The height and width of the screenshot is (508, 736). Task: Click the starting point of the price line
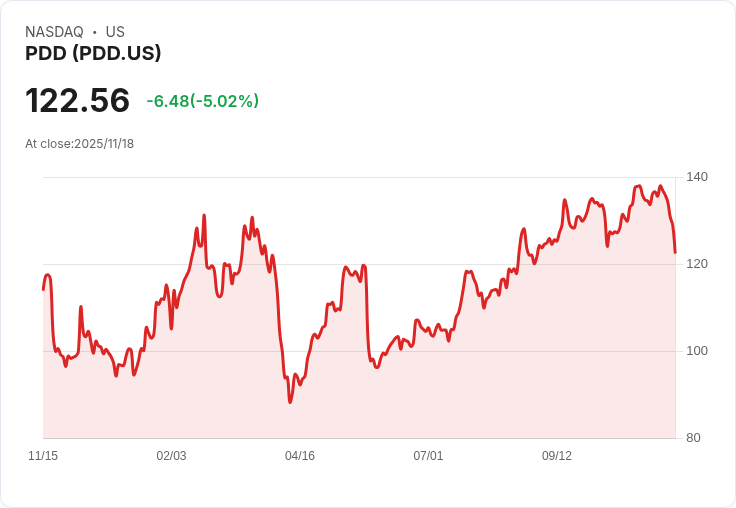coord(43,289)
